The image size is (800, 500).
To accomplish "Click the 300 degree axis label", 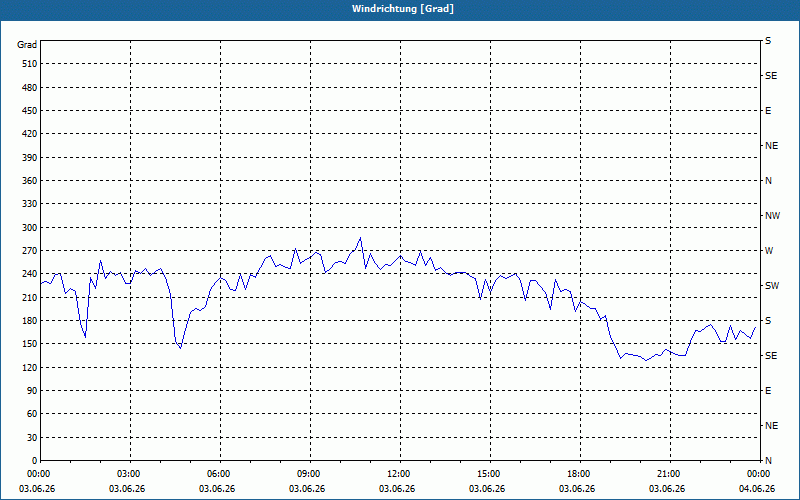I will tap(30, 228).
